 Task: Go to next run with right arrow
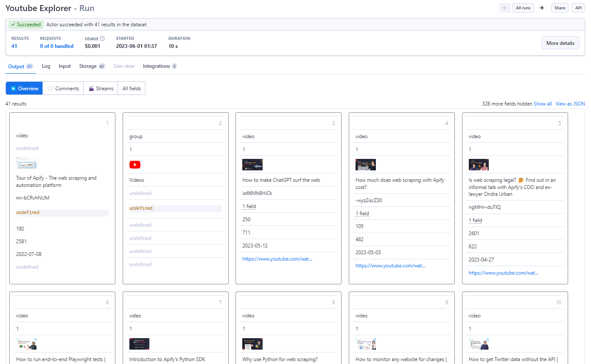(541, 8)
